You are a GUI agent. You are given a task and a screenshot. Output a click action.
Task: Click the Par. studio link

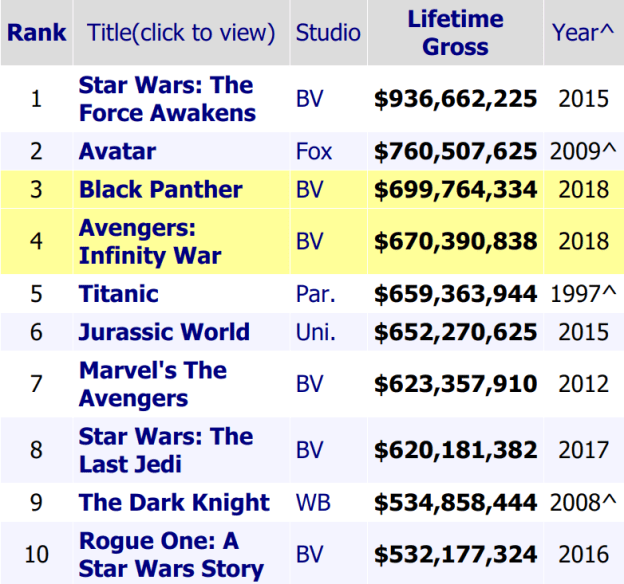pos(315,294)
